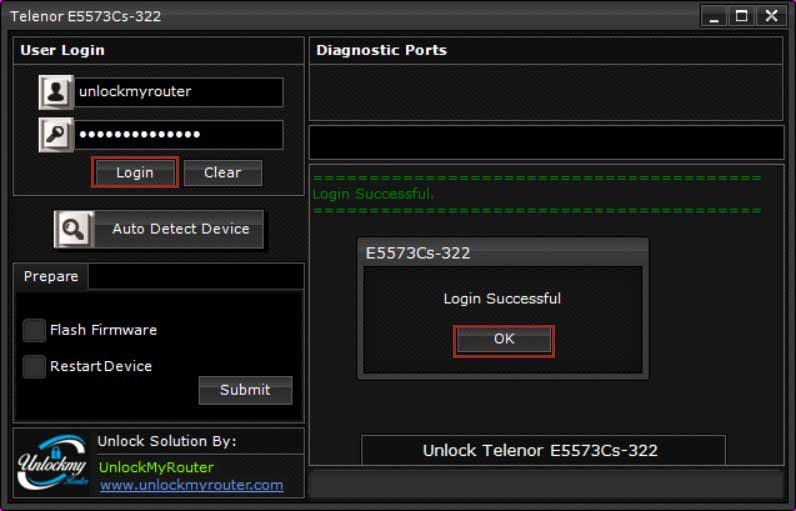Maximize the Telenor E5573Cs-322 window

click(x=742, y=16)
